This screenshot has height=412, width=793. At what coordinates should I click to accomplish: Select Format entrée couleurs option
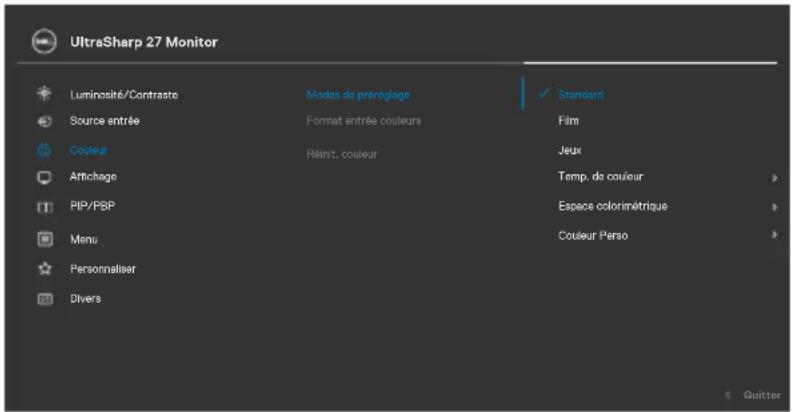pyautogui.click(x=364, y=121)
